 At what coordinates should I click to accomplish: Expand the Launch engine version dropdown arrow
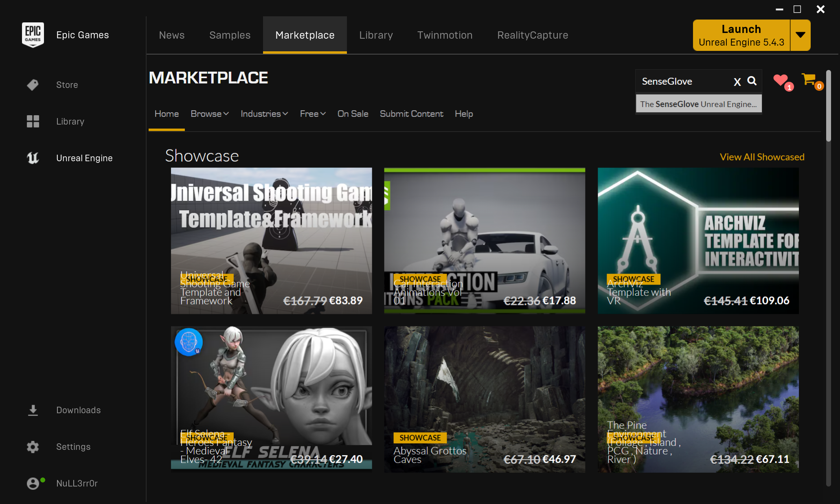[x=800, y=35]
